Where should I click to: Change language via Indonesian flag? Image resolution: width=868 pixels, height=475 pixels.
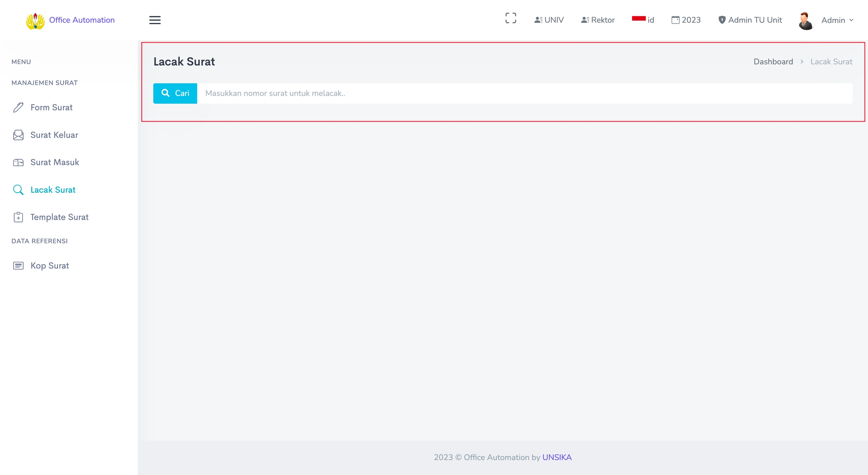[x=639, y=19]
